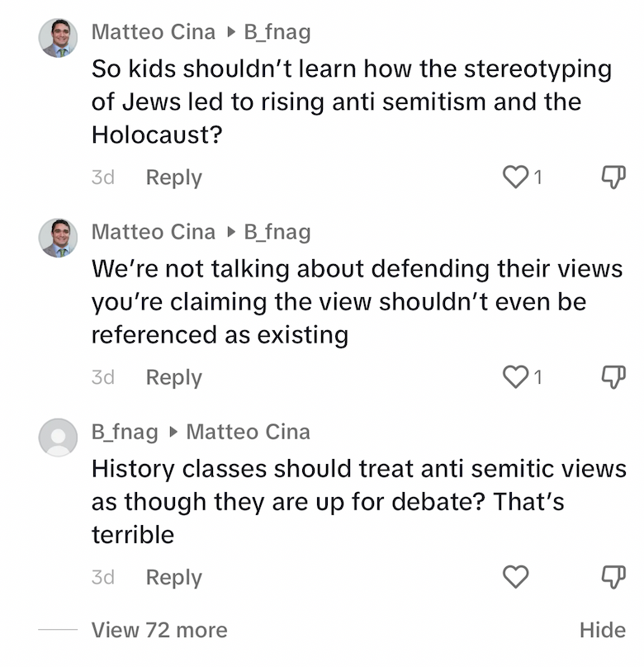Open B_fnag's default avatar profile
The image size is (644, 667).
58,438
